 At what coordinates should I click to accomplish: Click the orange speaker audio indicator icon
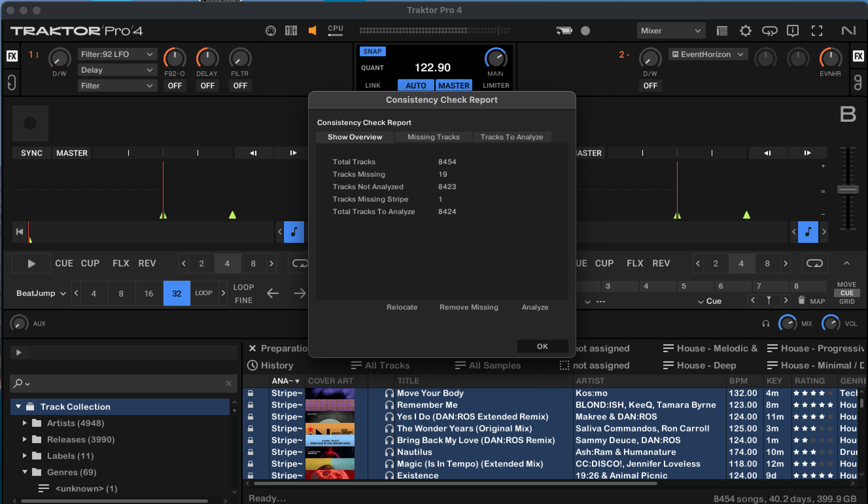click(312, 30)
